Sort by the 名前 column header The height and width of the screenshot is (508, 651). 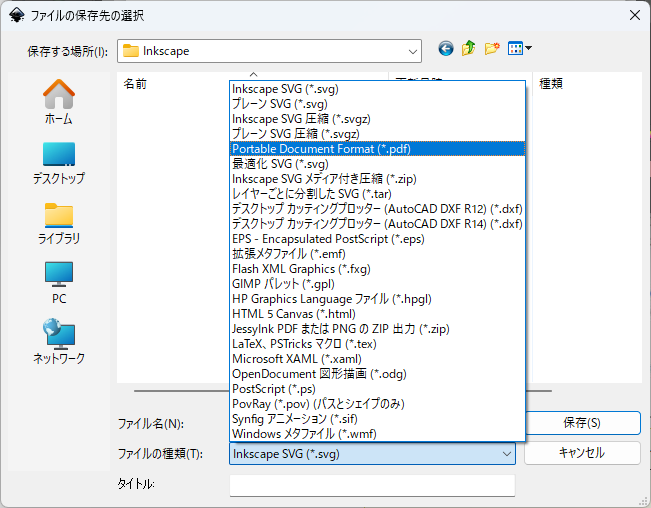point(135,84)
